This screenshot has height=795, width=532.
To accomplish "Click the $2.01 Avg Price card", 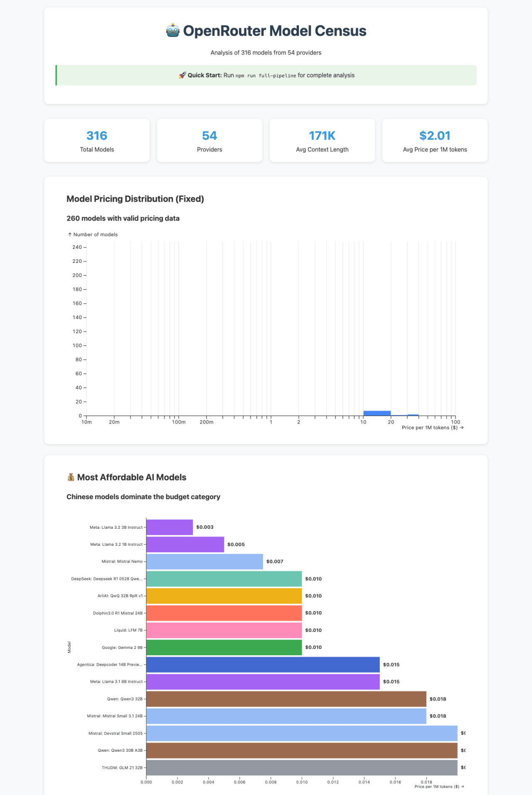I will [435, 140].
